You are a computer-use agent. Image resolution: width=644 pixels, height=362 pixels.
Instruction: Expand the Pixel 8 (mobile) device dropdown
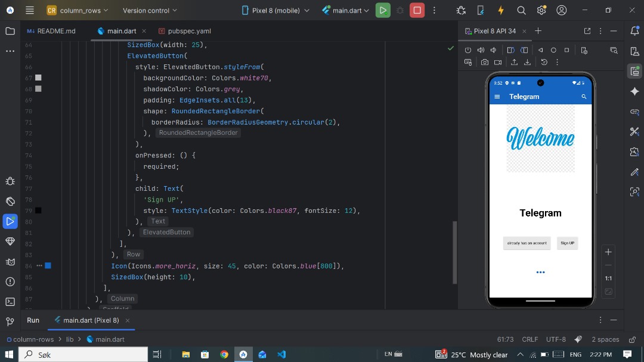[x=274, y=10]
